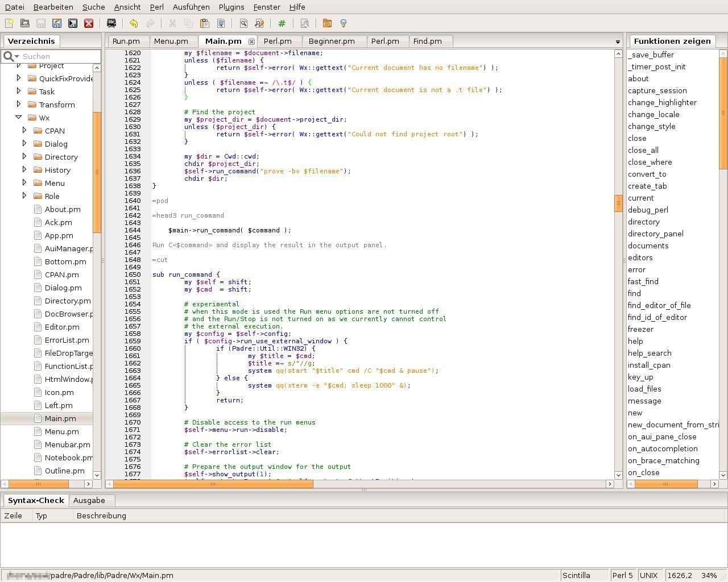The width and height of the screenshot is (728, 582).
Task: Click the select-all toolbar icon
Action: point(221,23)
